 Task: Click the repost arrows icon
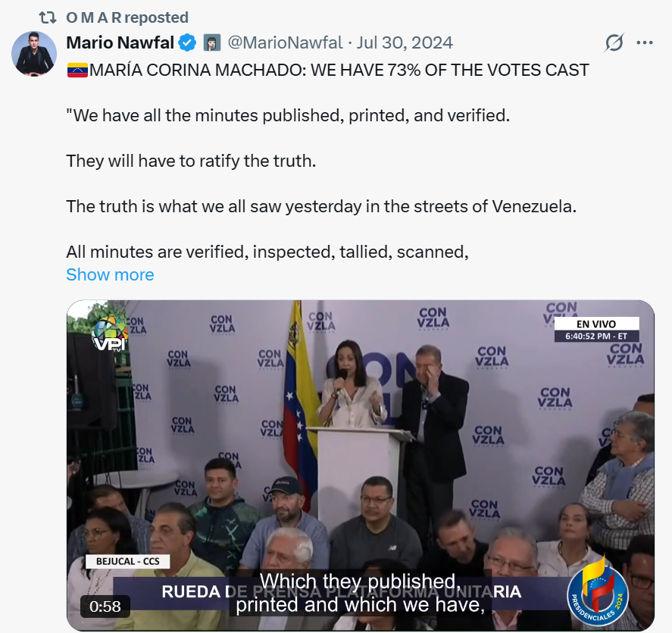[x=48, y=17]
